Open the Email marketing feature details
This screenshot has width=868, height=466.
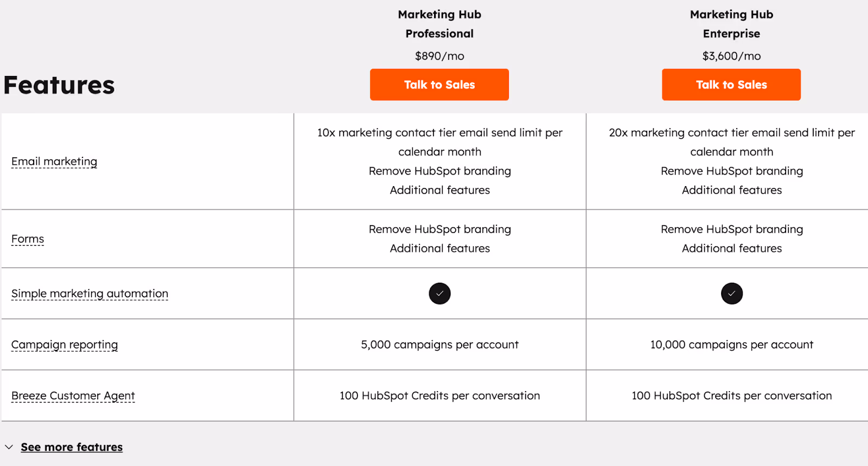click(x=54, y=161)
